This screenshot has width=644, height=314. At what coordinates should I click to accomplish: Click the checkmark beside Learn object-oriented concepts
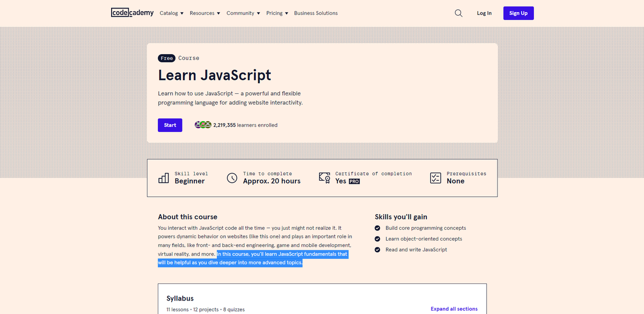377,238
